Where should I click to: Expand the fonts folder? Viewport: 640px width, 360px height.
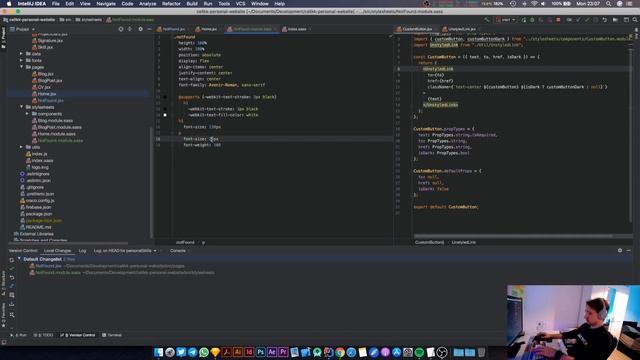click(21, 60)
